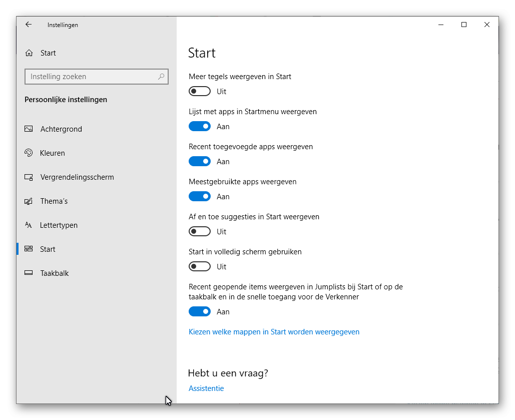Go to the Start home label
Viewport: 515px width, 420px height.
[x=48, y=53]
